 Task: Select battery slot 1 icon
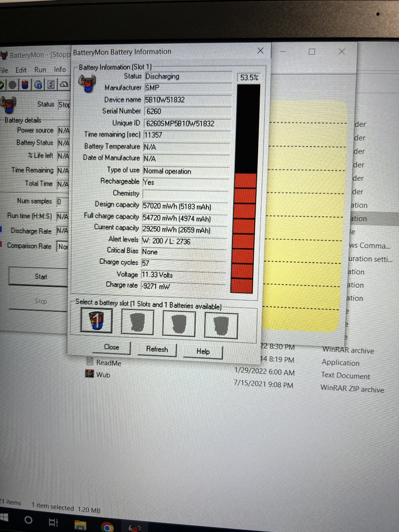click(x=97, y=322)
